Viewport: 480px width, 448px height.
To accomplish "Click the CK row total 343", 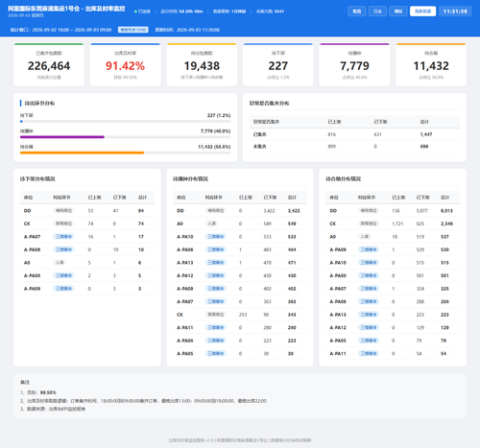I will pyautogui.click(x=292, y=315).
